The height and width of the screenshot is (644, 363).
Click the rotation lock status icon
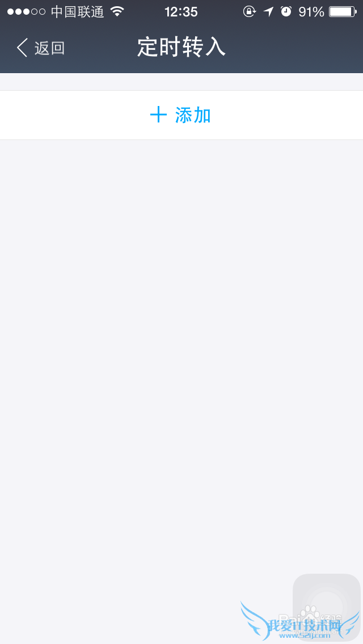coord(250,11)
